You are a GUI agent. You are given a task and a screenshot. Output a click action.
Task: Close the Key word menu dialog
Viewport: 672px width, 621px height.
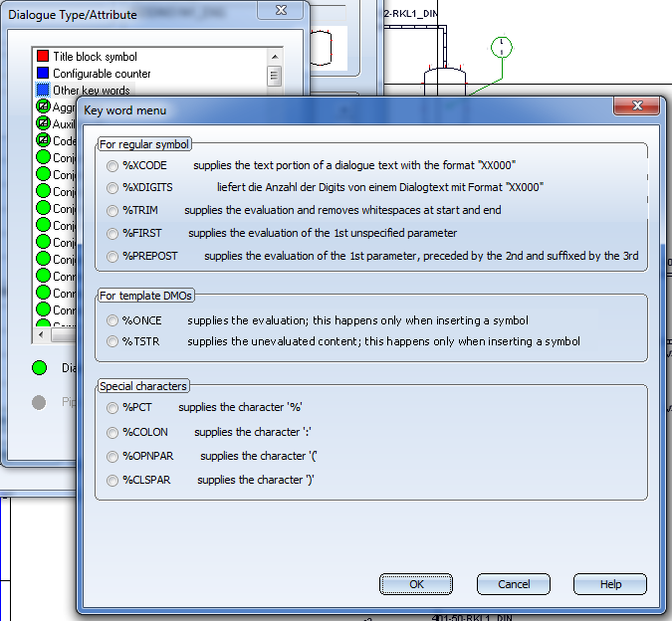coord(637,105)
